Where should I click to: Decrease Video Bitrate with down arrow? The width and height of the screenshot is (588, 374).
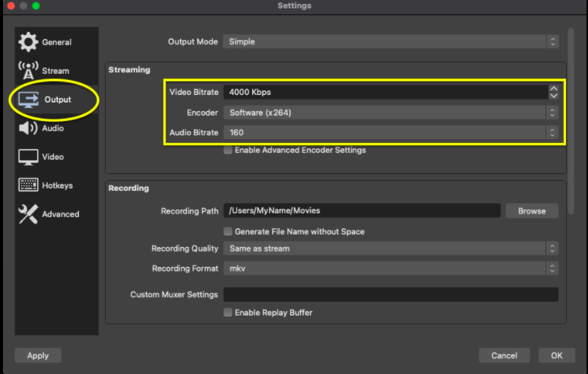coord(554,96)
